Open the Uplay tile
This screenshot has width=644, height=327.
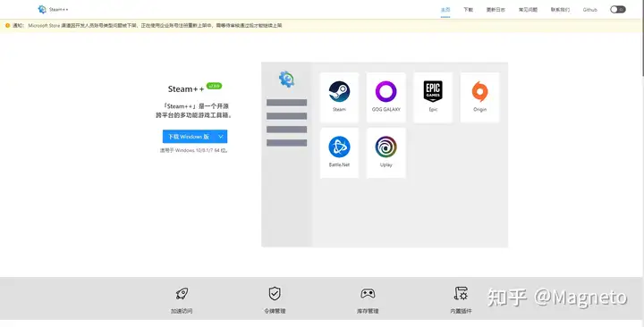tap(386, 153)
